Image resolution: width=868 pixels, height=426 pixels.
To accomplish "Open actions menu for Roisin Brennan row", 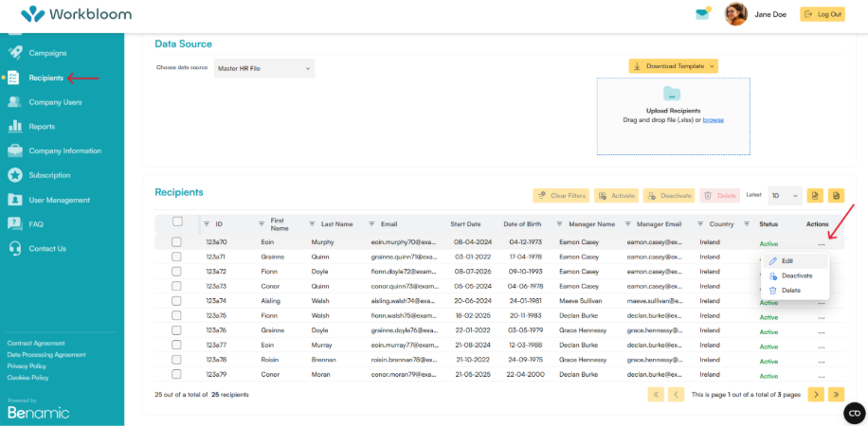I will pos(821,362).
